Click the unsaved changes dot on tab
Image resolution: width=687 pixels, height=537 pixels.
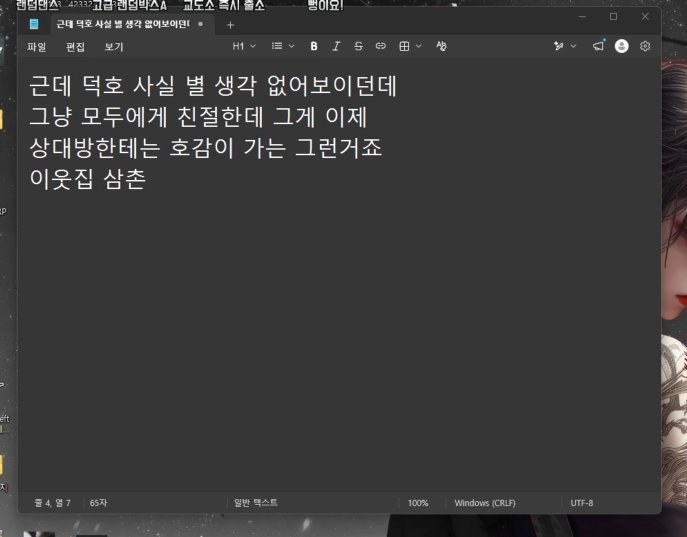(x=200, y=24)
